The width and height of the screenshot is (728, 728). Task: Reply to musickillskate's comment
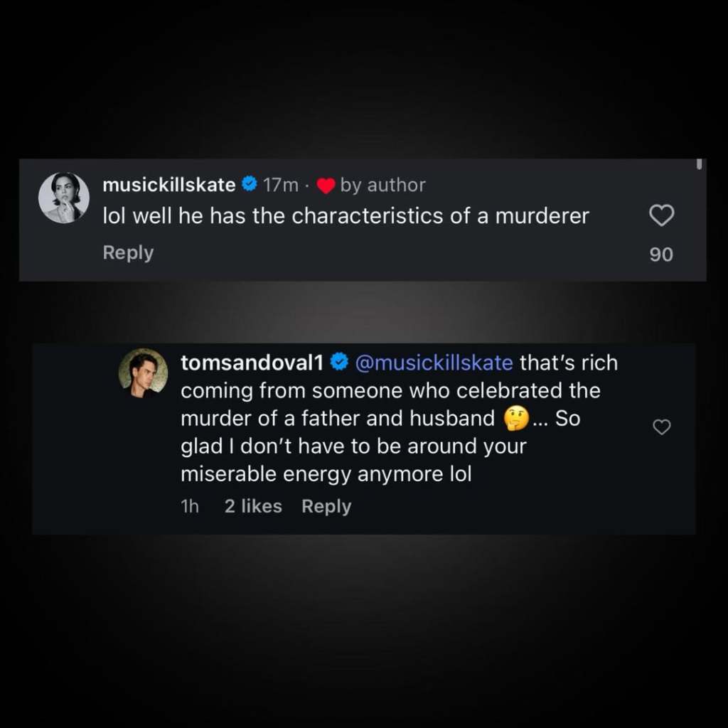tap(128, 252)
